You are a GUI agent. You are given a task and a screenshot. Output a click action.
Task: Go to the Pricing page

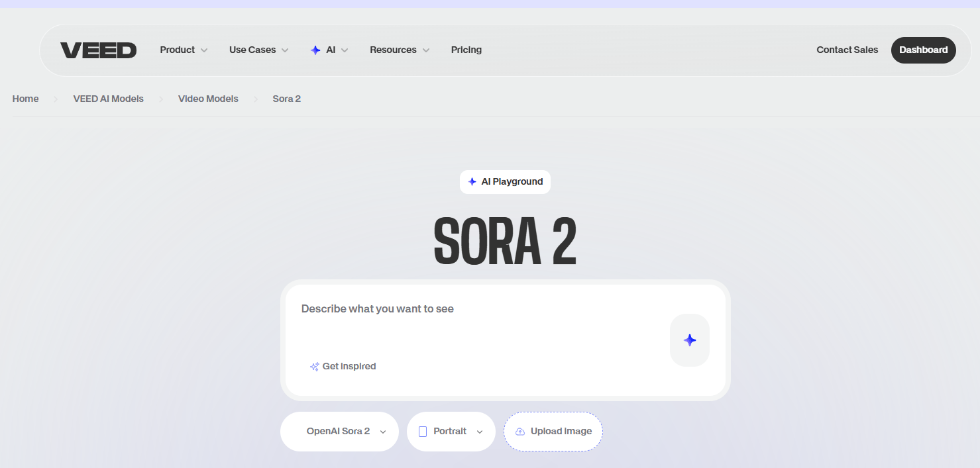point(466,50)
